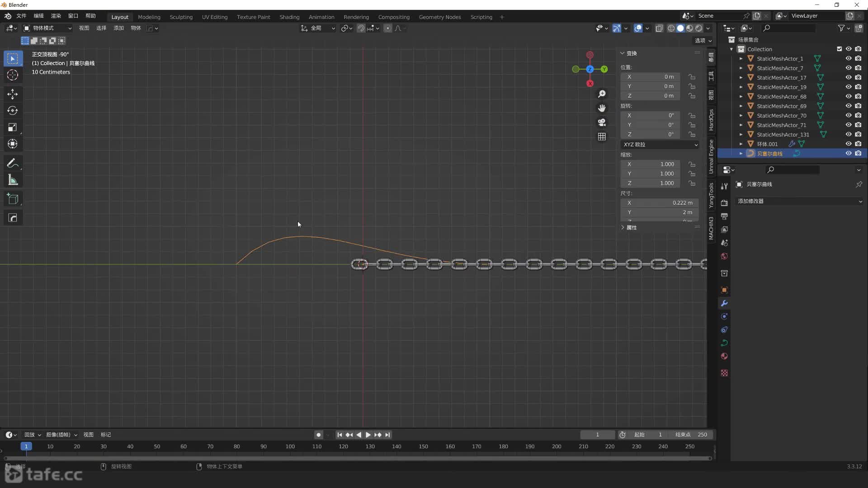Hide StaticMeshActor_17 in viewport

pyautogui.click(x=849, y=77)
